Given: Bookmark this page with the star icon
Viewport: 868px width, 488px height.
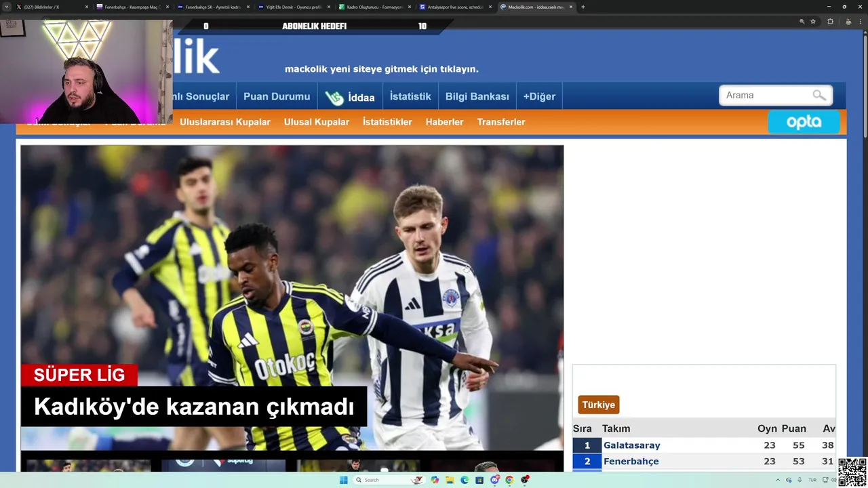Looking at the screenshot, I should (813, 22).
